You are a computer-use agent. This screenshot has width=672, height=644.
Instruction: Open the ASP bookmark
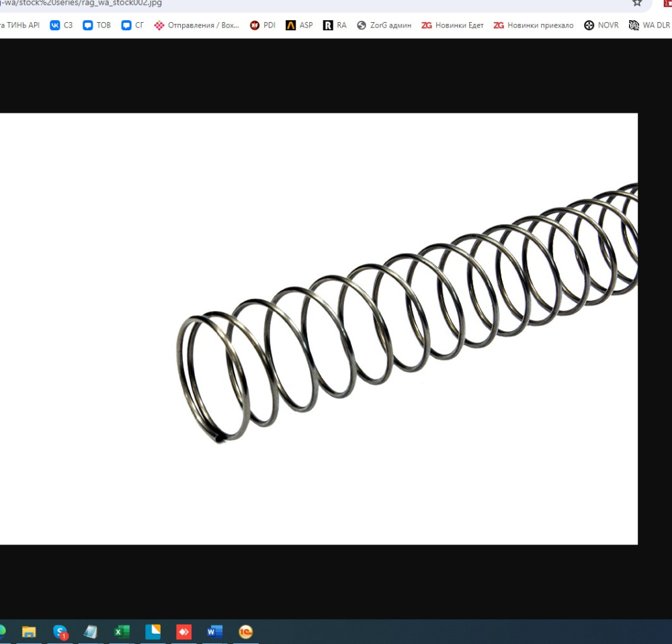299,26
